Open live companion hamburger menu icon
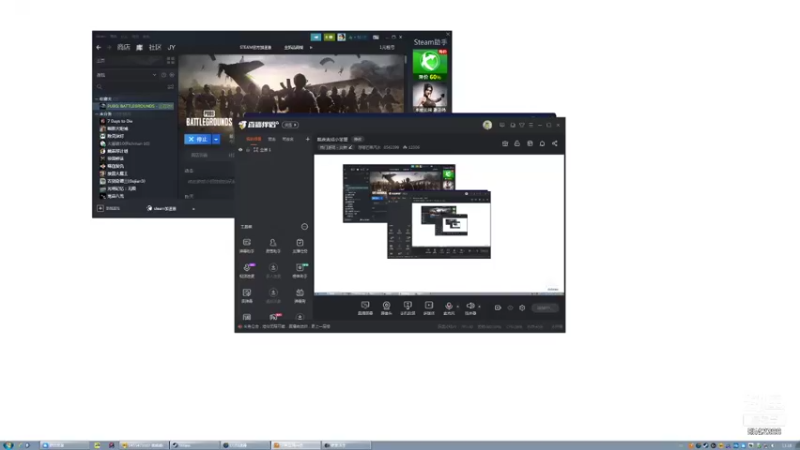The image size is (800, 450). [531, 125]
